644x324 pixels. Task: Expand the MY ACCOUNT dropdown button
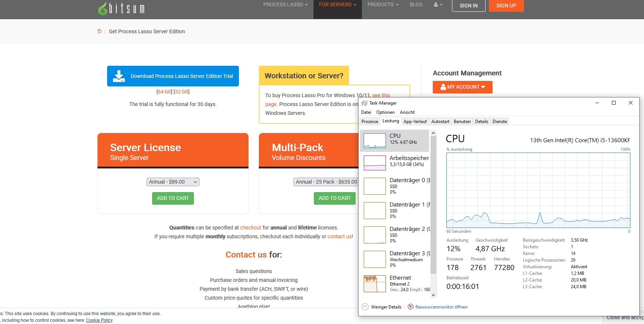pyautogui.click(x=462, y=87)
